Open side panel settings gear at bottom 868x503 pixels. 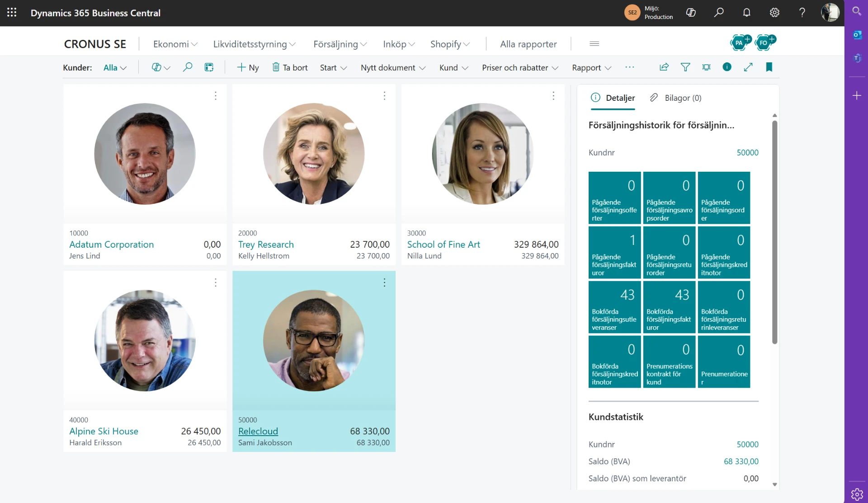pyautogui.click(x=857, y=494)
